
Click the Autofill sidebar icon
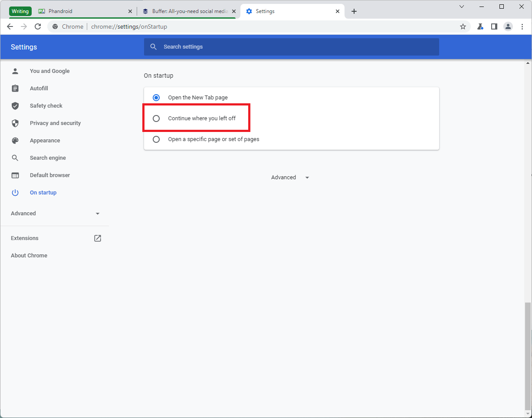[x=15, y=88]
